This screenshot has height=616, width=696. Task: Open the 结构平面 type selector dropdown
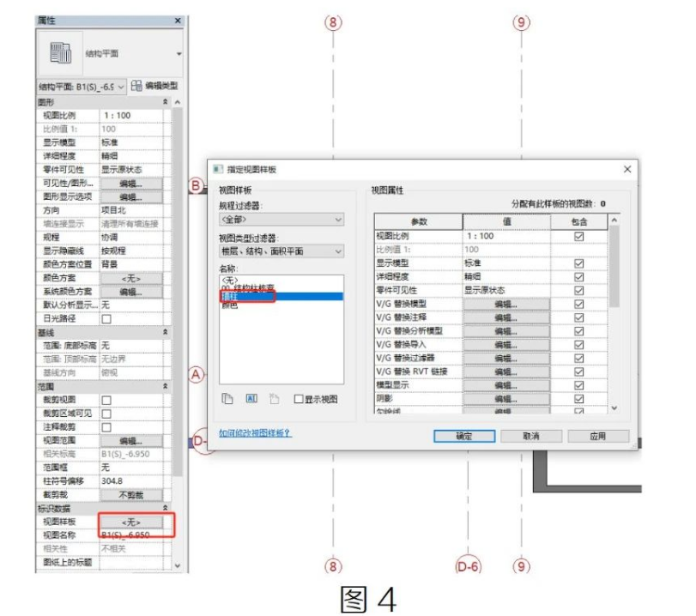[179, 54]
